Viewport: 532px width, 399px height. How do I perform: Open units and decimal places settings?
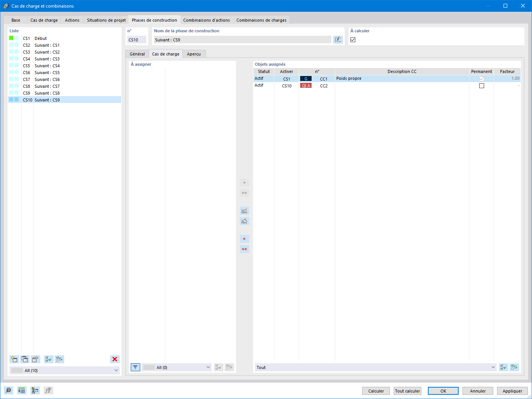(22, 390)
